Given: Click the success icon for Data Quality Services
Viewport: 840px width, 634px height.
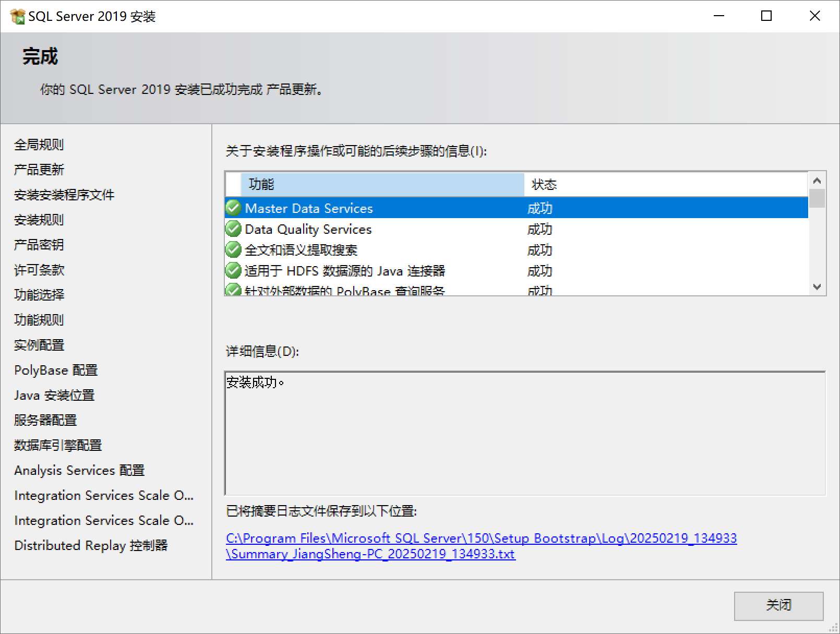Looking at the screenshot, I should tap(233, 229).
